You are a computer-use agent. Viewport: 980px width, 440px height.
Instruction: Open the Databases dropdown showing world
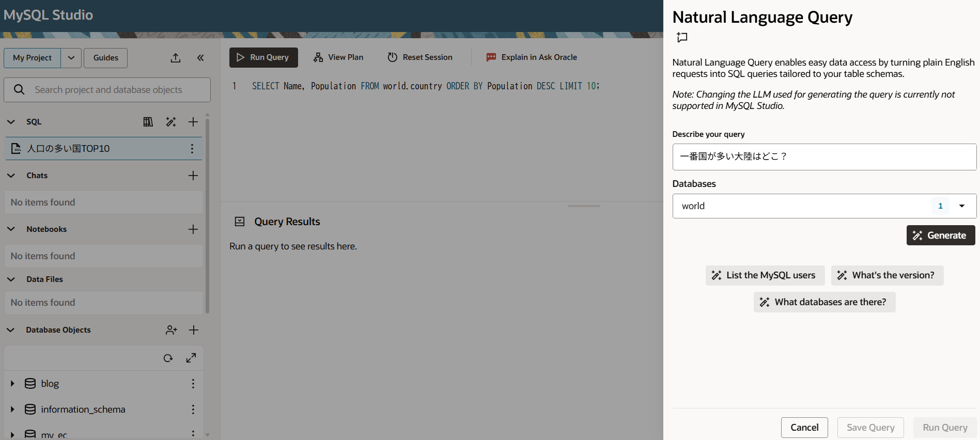pos(961,206)
